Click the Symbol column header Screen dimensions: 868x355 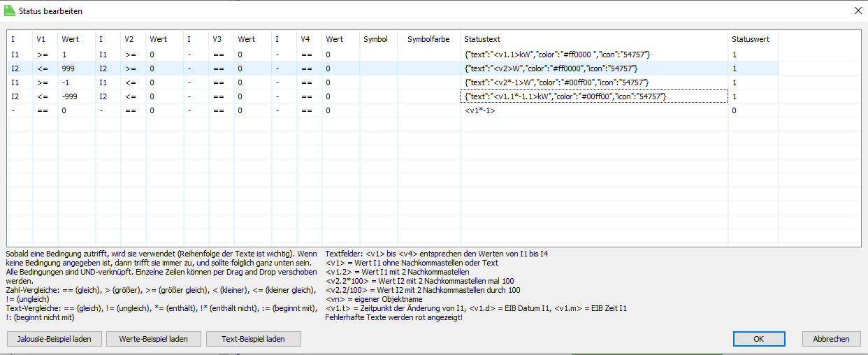pyautogui.click(x=375, y=39)
